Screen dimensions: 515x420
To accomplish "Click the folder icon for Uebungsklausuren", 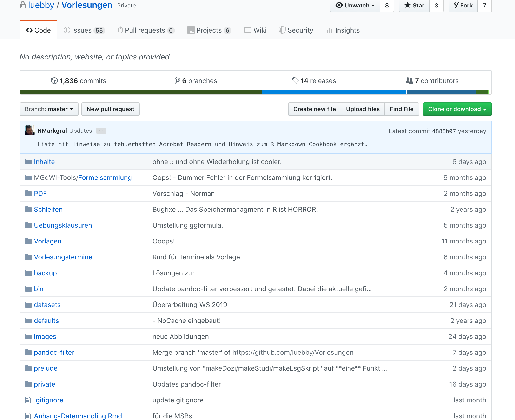I will [28, 225].
